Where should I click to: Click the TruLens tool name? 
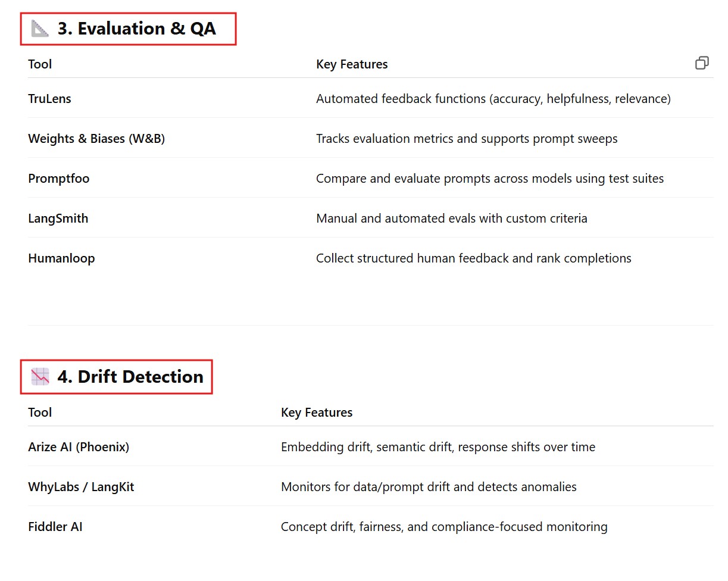coord(49,99)
